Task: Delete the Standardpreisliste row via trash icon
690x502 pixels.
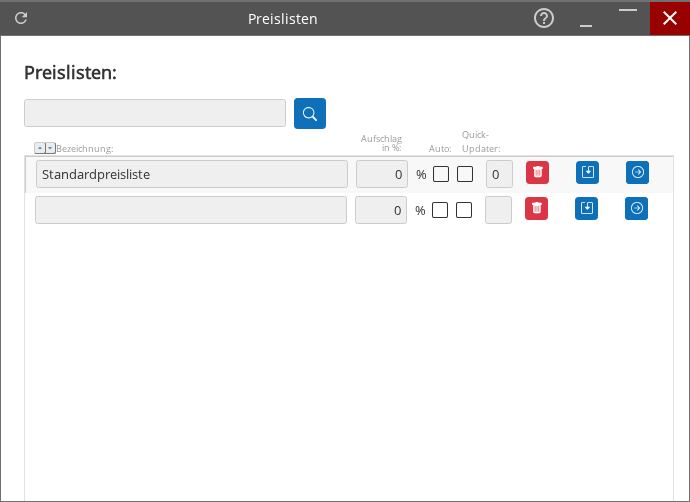Action: (x=537, y=173)
